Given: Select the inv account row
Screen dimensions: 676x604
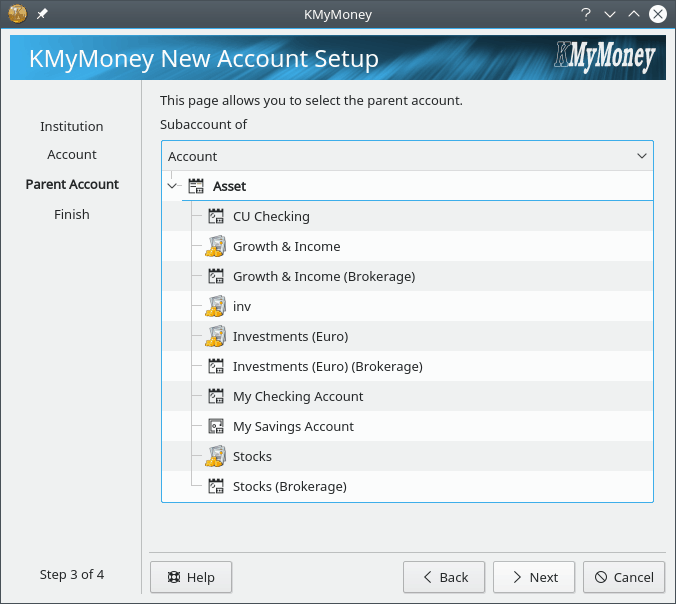Looking at the screenshot, I should tap(407, 306).
